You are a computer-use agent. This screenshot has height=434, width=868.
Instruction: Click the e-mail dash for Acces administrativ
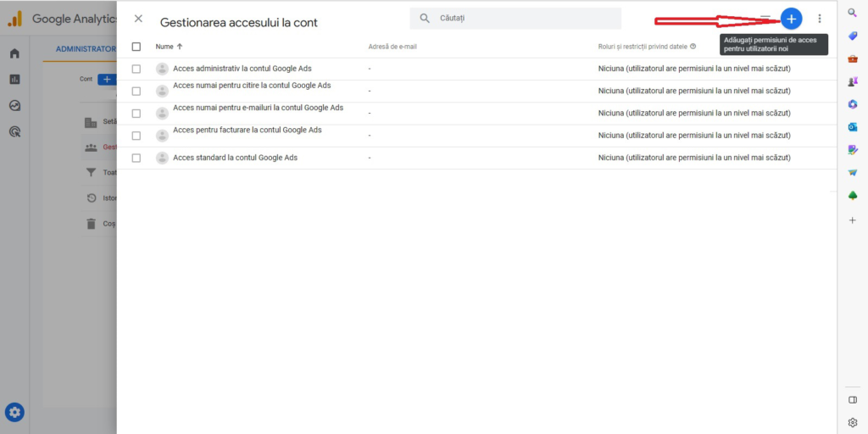(x=370, y=69)
